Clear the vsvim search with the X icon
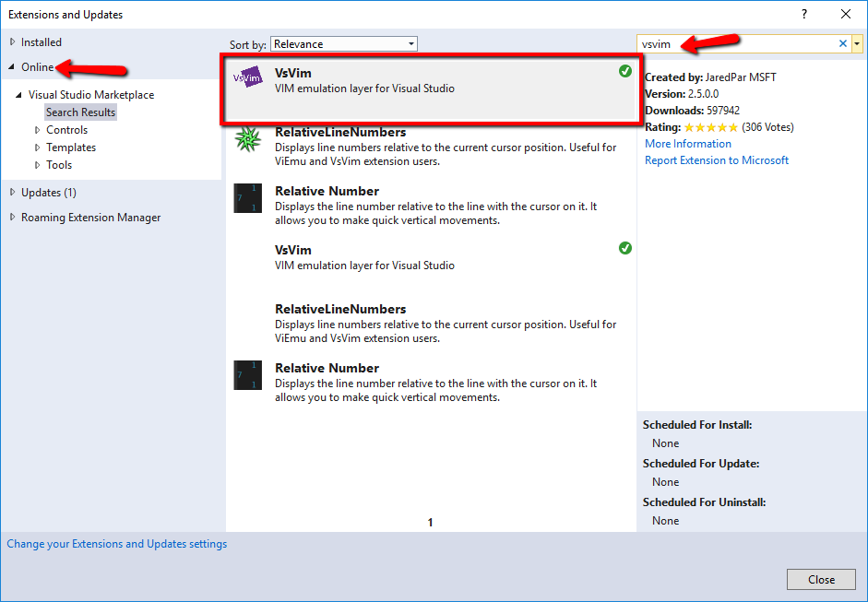 pos(842,43)
